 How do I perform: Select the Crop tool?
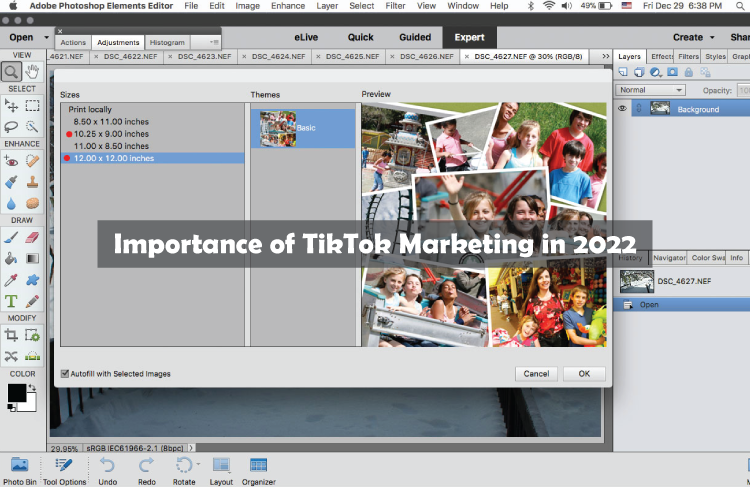pos(11,335)
